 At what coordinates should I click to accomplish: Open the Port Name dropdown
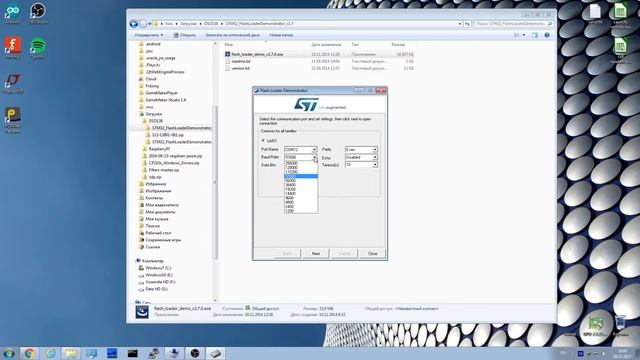coord(300,149)
